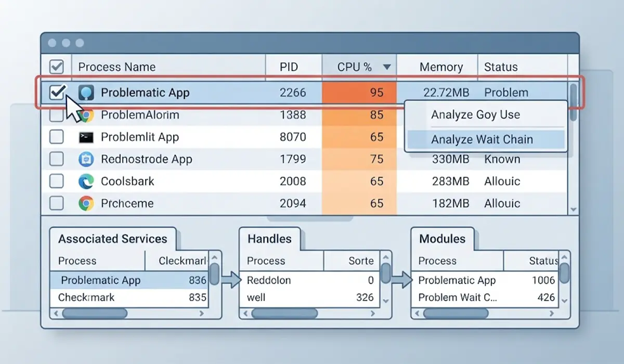Choose Analyze Goy Use from context menu
Screen dimensions: 624x364
coord(486,115)
